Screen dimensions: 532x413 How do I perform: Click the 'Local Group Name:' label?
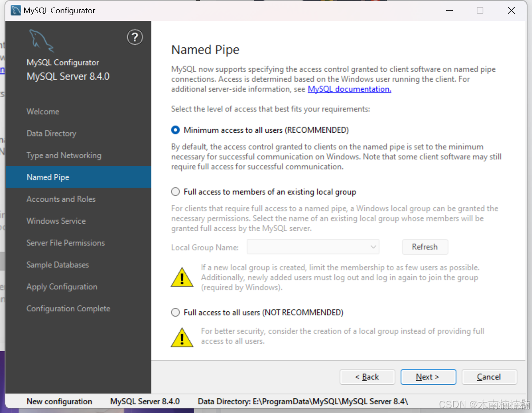pos(205,248)
